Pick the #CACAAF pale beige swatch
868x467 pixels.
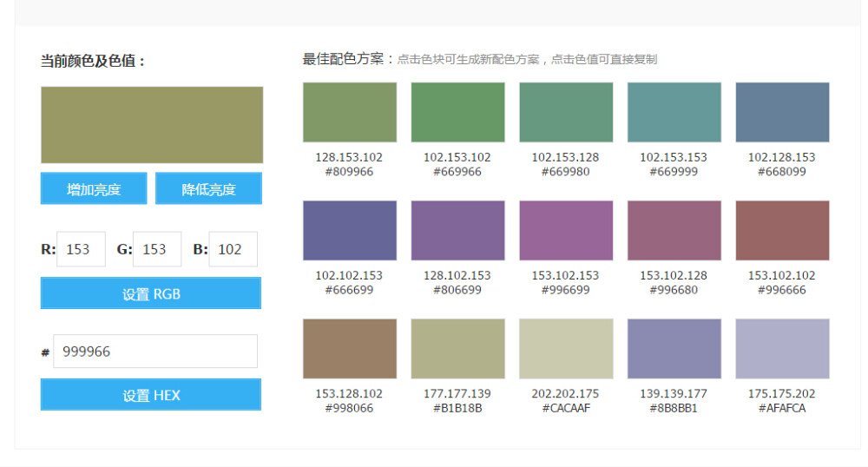566,348
